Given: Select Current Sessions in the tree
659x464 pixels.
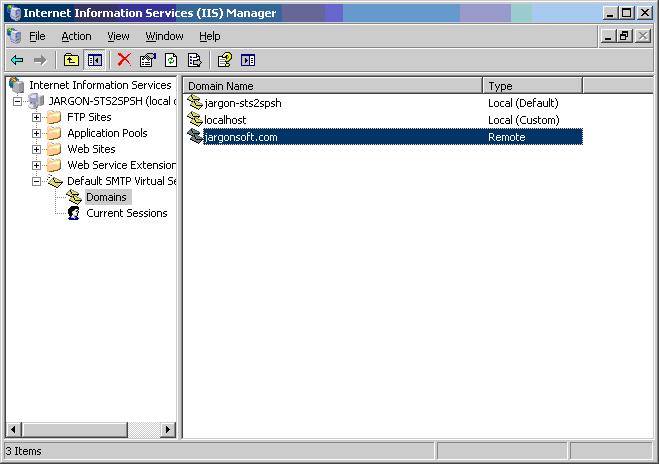Looking at the screenshot, I should point(127,213).
